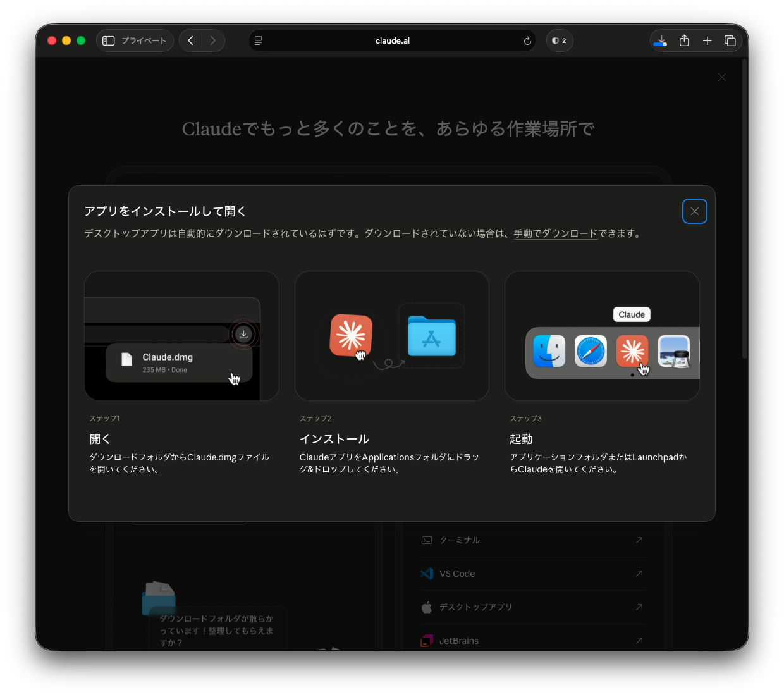Click the ダウンロードフォルダが散らか chat bubble
The width and height of the screenshot is (784, 697).
[217, 630]
